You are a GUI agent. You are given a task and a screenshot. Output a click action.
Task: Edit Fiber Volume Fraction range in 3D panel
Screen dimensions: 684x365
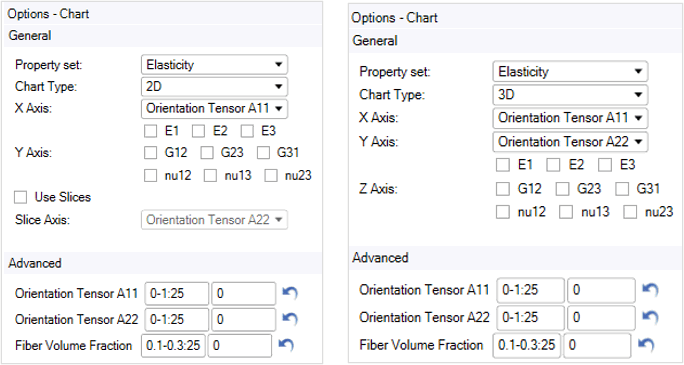[527, 345]
